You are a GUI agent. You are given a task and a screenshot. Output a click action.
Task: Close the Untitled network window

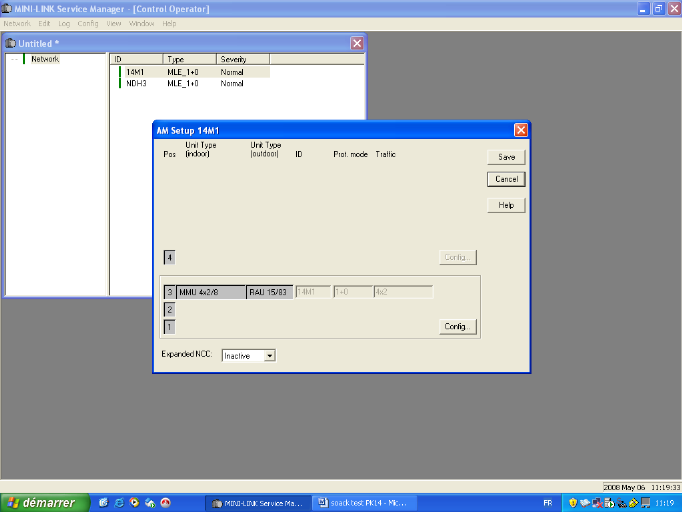click(357, 43)
